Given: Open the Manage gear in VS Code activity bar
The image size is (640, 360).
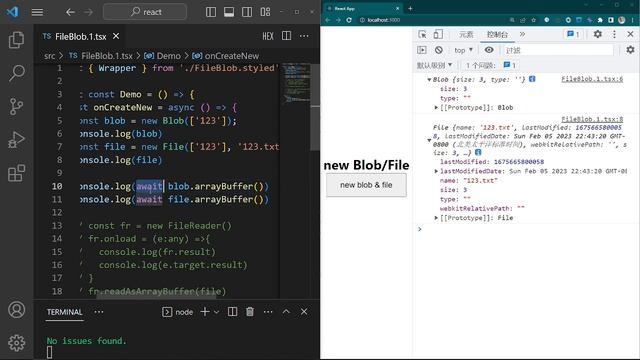Looking at the screenshot, I should pos(16,343).
